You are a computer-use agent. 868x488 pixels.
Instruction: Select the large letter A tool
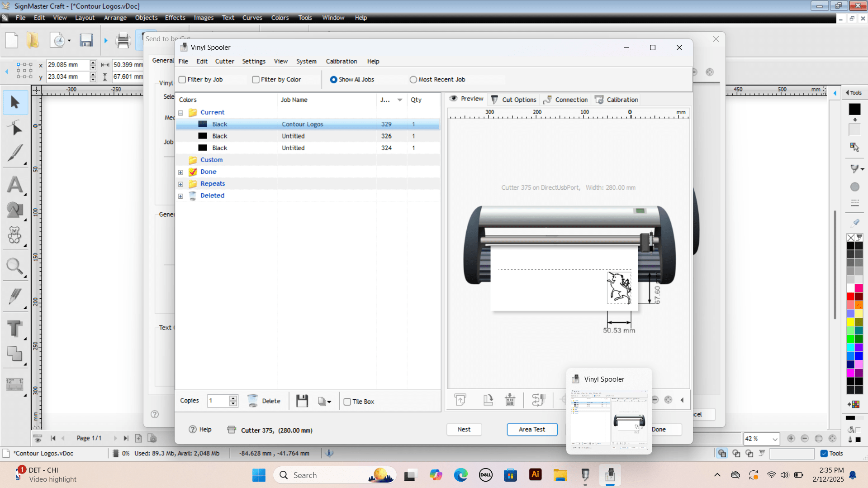coord(15,185)
